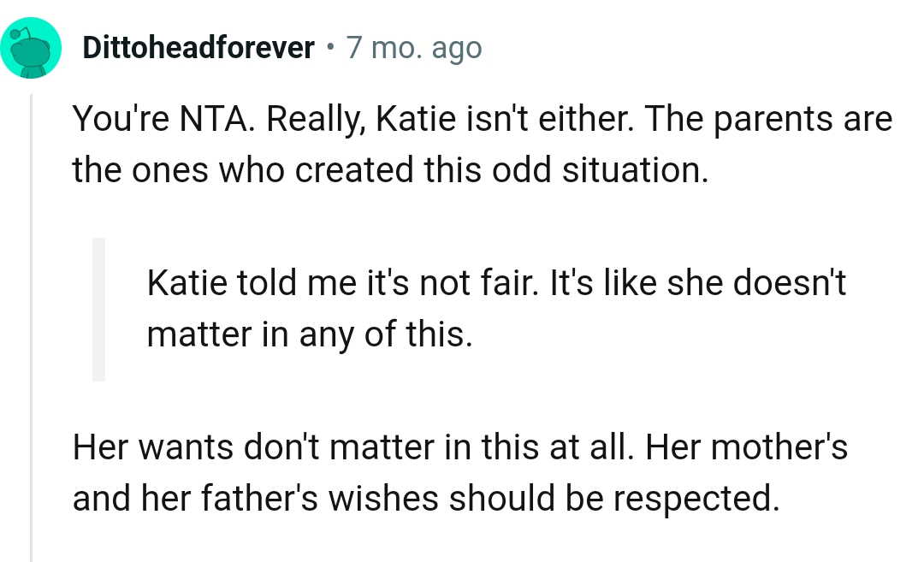Click the word 'respected.' ending the comment

tap(701, 498)
